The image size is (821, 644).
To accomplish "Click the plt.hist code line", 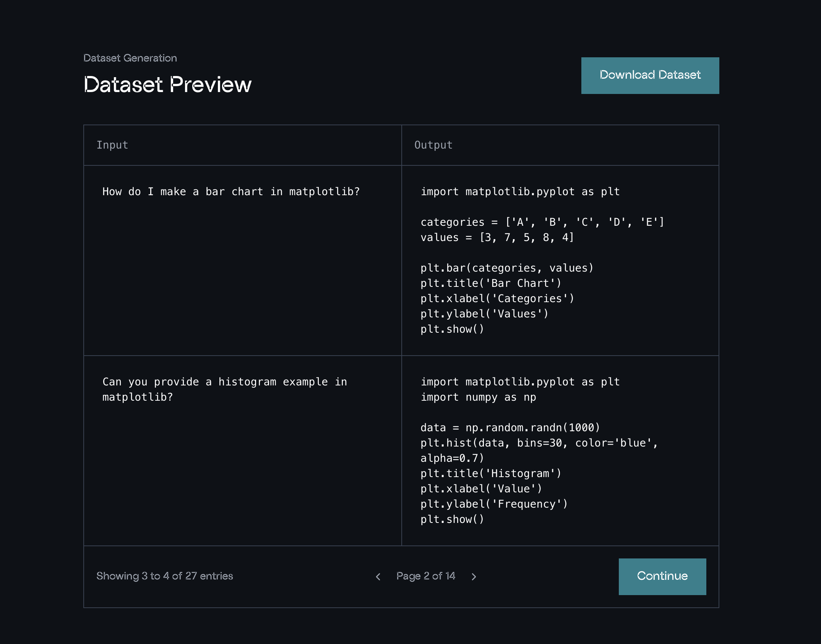I will pyautogui.click(x=538, y=443).
